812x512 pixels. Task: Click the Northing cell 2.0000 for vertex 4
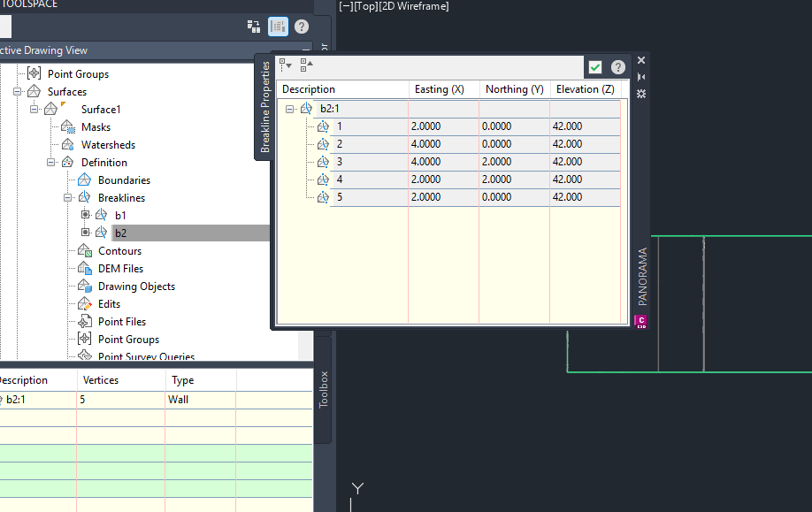(514, 180)
